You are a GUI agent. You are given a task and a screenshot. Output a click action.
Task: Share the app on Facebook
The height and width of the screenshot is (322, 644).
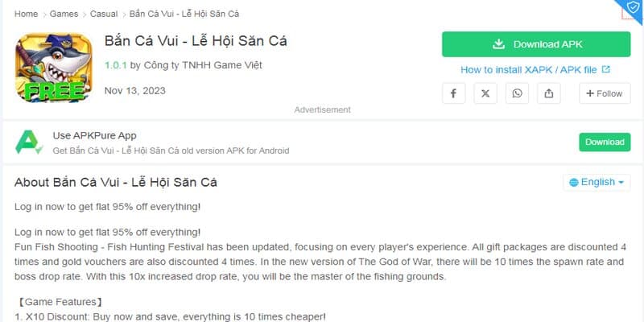[x=453, y=93]
